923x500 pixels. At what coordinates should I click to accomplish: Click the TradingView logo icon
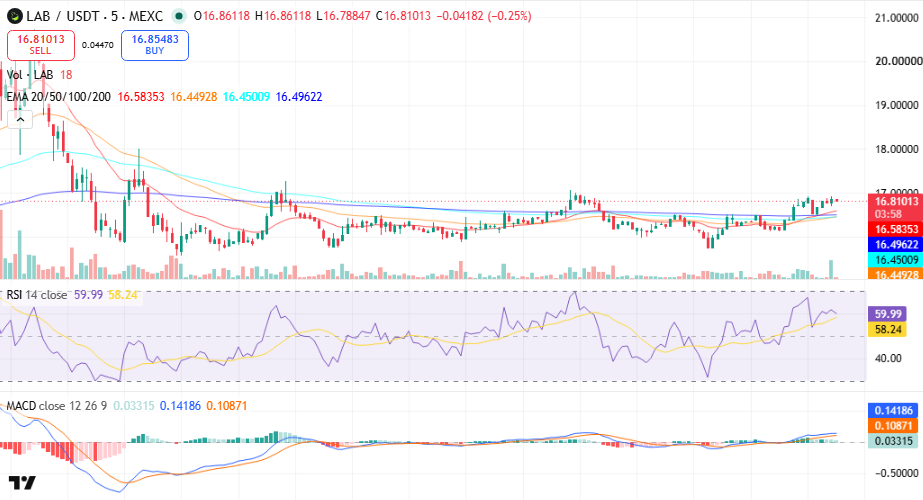[22, 483]
